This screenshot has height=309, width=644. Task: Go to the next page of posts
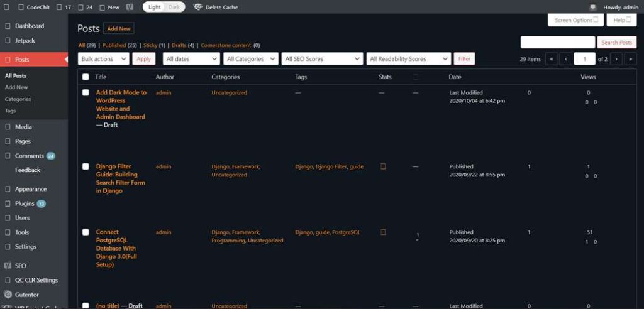(616, 59)
